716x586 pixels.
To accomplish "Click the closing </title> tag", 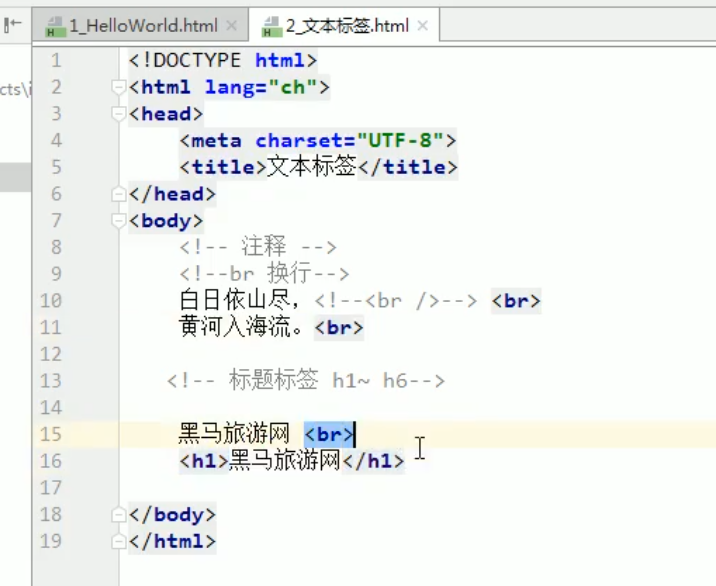I will point(407,167).
